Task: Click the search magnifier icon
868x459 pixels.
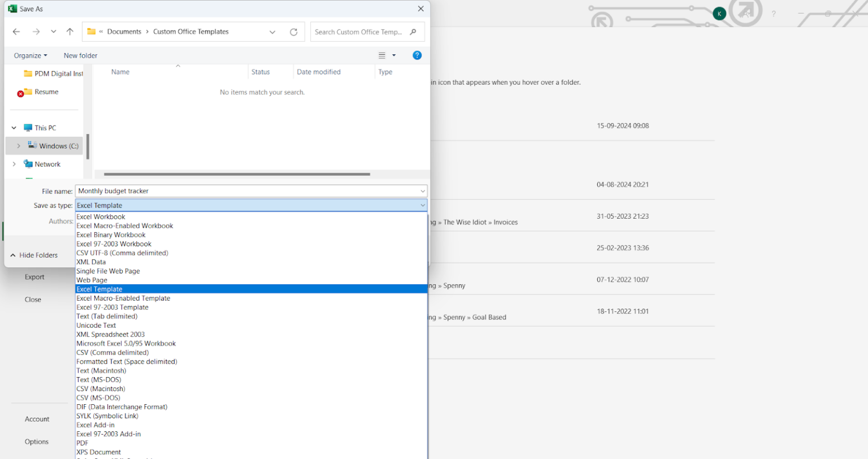Action: click(x=414, y=32)
